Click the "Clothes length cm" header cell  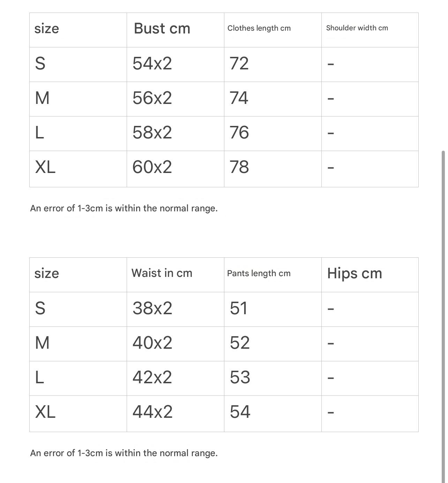(x=259, y=28)
